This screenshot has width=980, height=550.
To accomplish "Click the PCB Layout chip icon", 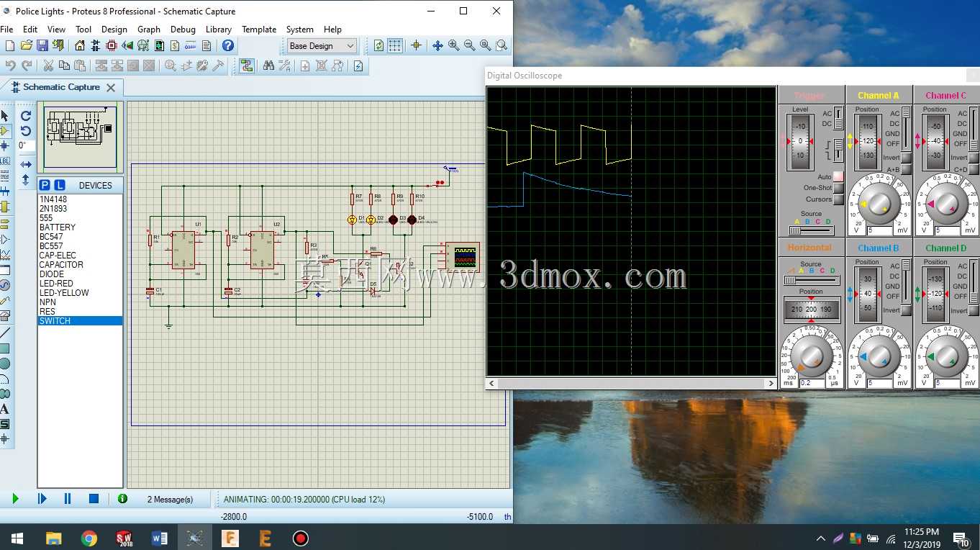I will pos(112,45).
